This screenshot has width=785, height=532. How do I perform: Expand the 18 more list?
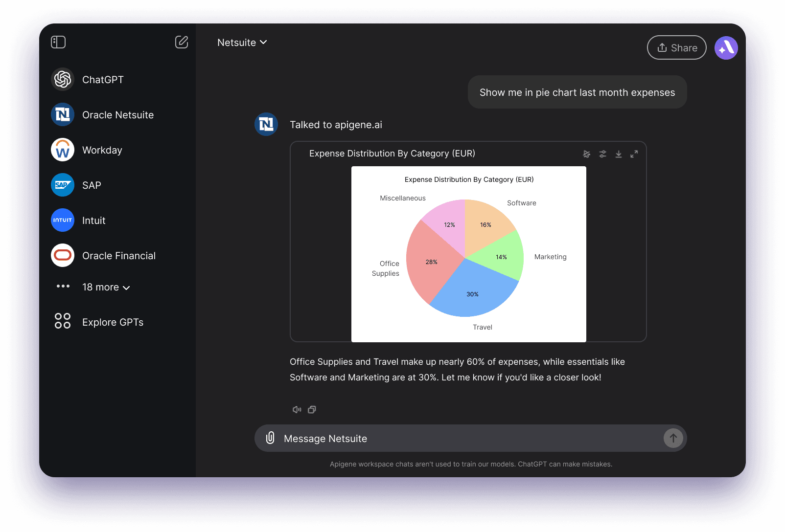(106, 287)
